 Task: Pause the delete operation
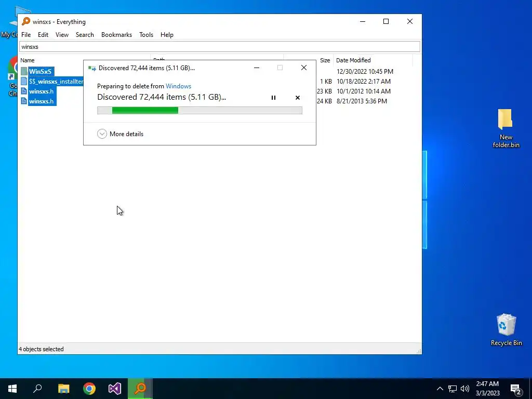point(273,98)
